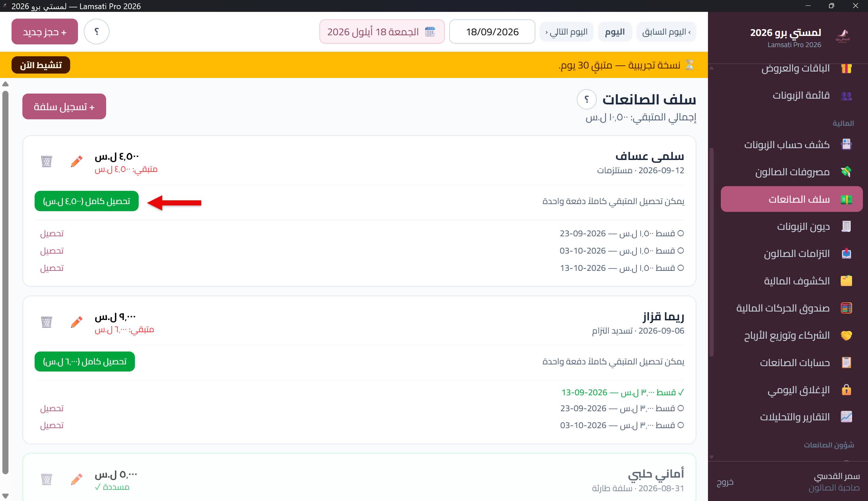Delete ريما قزاز advance using trash icon
Viewport: 868px width, 501px height.
(46, 322)
